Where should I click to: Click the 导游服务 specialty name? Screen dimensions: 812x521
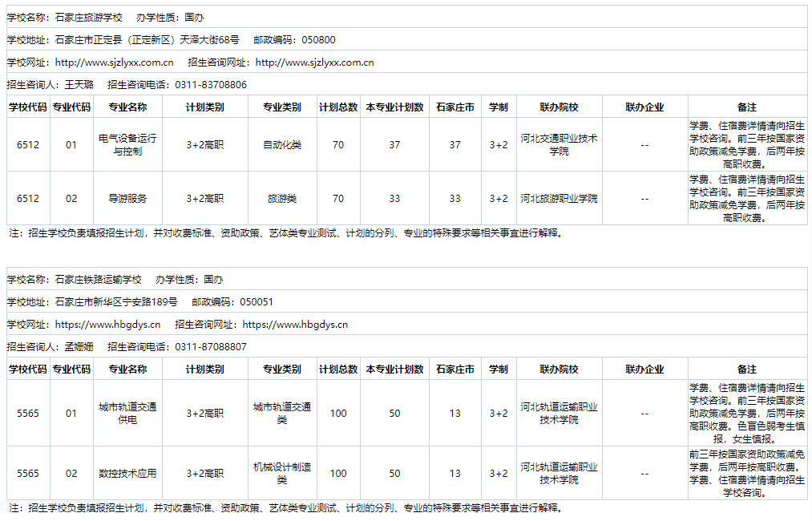[x=127, y=198]
